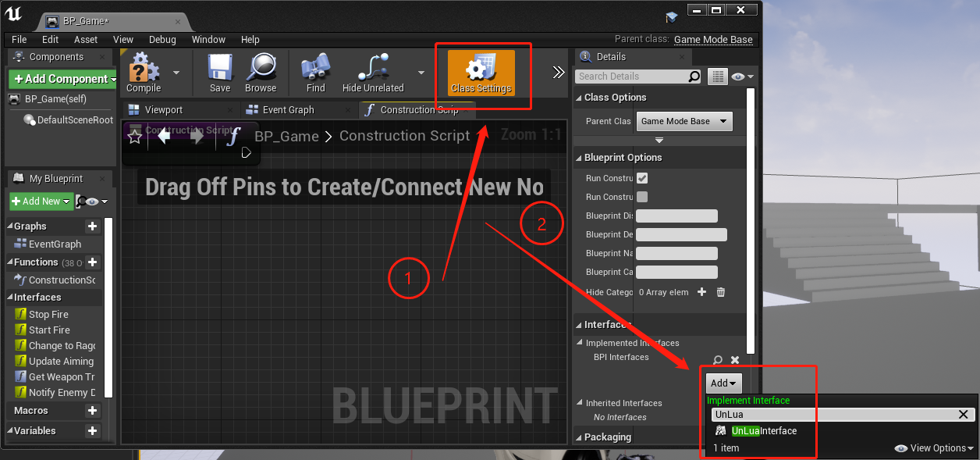Collapse the Graphs category in My Blueprint
Image resolution: width=980 pixels, height=460 pixels.
click(x=10, y=226)
